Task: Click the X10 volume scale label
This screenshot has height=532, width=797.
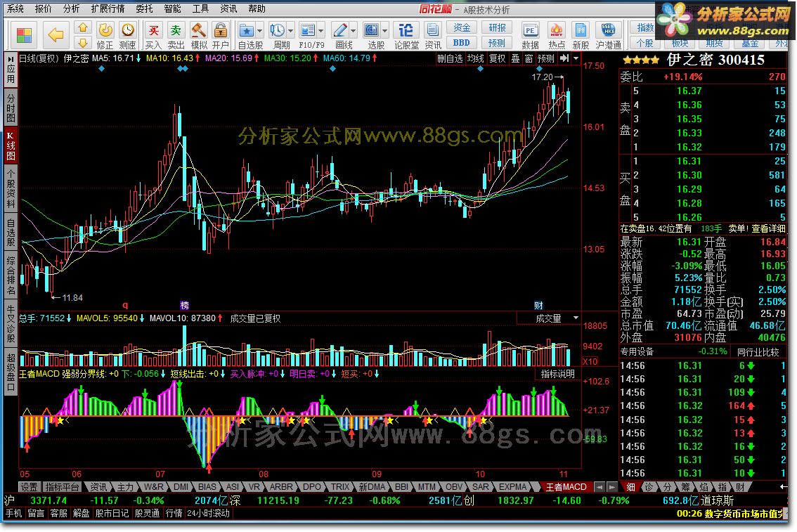Action: click(590, 361)
